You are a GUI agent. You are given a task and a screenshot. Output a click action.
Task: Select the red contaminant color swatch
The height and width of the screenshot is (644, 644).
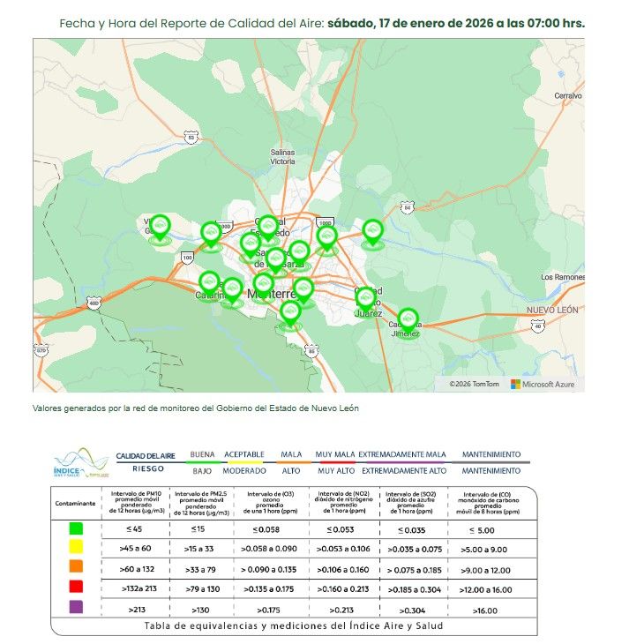pos(76,588)
